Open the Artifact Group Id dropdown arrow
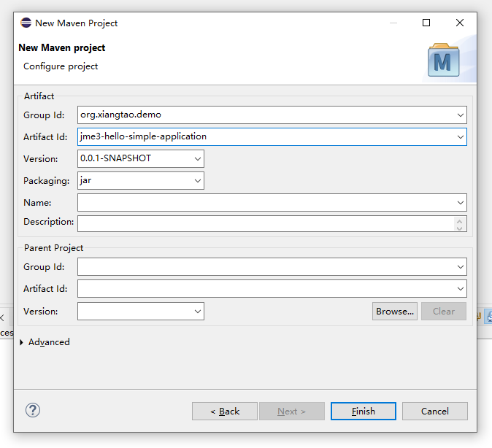Viewport: 492px width, 448px height. (x=461, y=115)
